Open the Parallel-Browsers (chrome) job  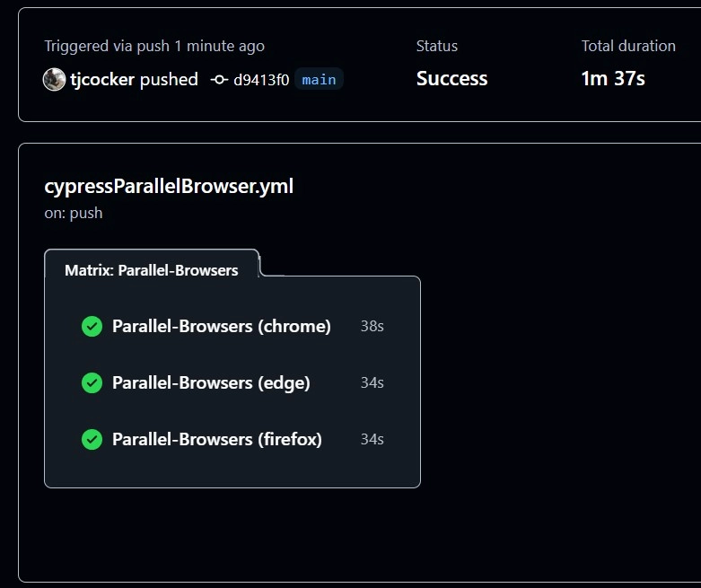[221, 326]
